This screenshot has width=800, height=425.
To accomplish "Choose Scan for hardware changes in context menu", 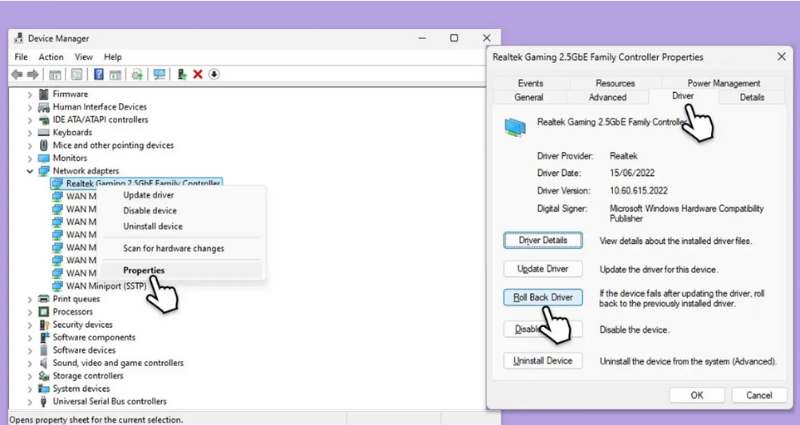I will tap(173, 248).
